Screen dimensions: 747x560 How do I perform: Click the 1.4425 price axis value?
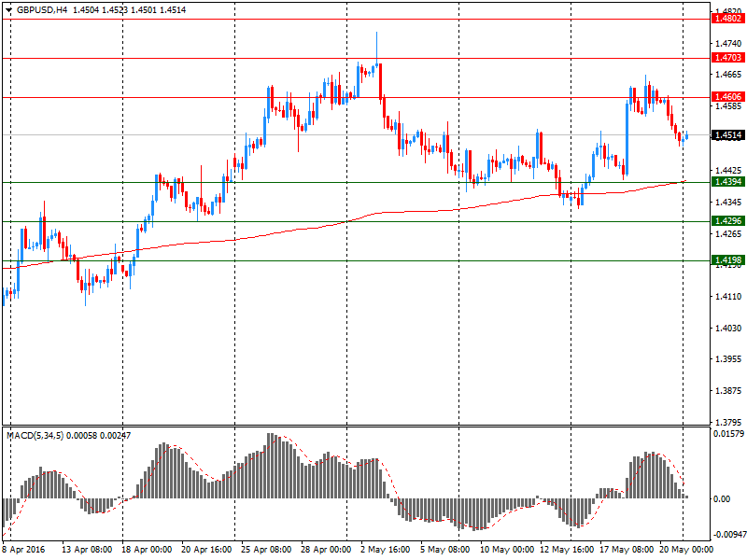pos(728,170)
